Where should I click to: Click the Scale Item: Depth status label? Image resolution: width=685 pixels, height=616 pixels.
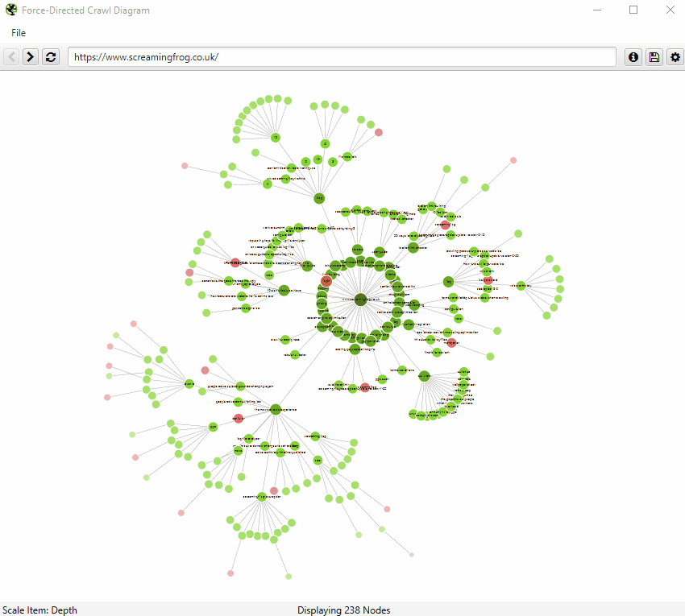tap(39, 610)
